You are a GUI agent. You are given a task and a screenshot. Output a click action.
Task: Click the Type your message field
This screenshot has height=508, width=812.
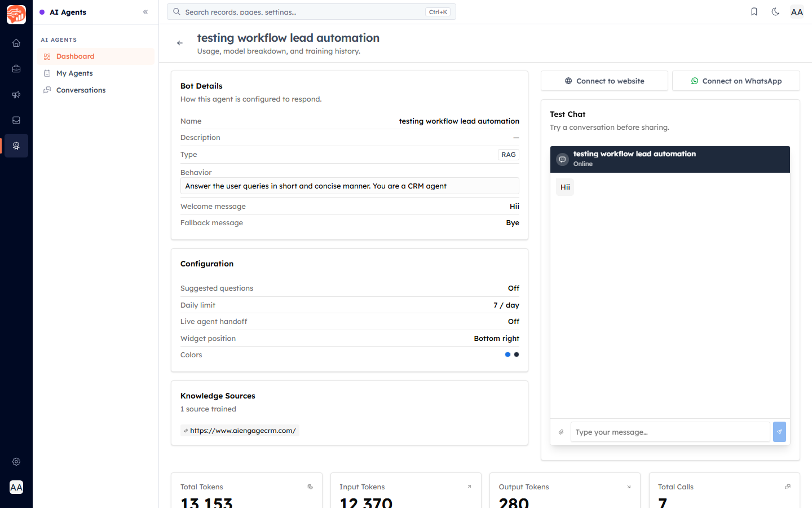(x=670, y=432)
